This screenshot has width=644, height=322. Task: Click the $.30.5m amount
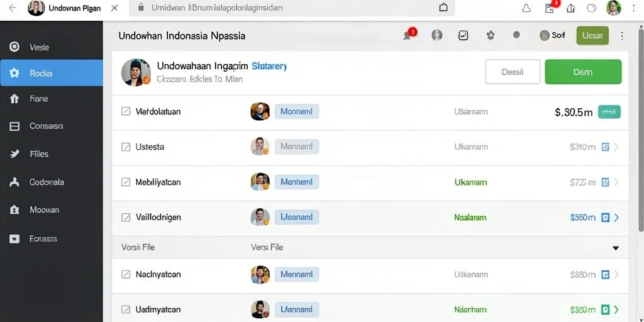[574, 112]
